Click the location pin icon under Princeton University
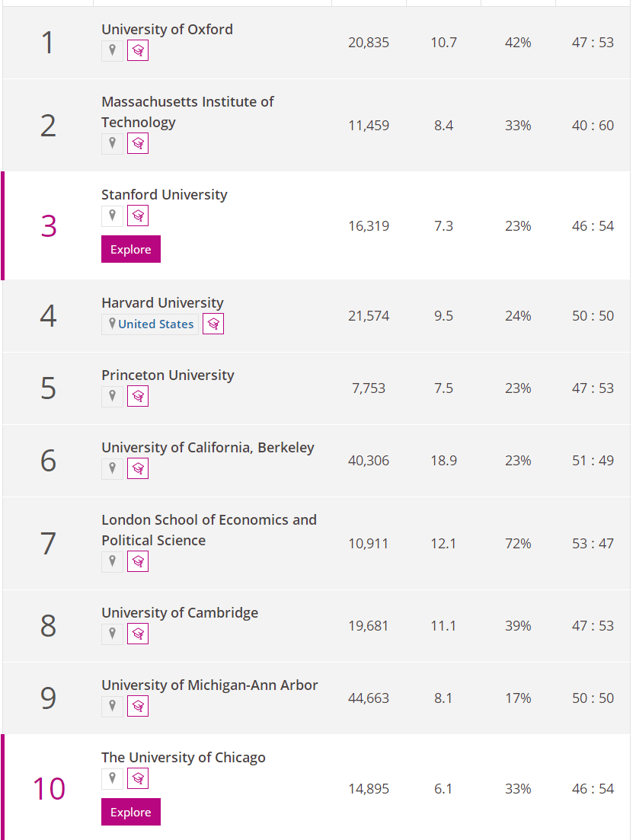 (x=112, y=396)
